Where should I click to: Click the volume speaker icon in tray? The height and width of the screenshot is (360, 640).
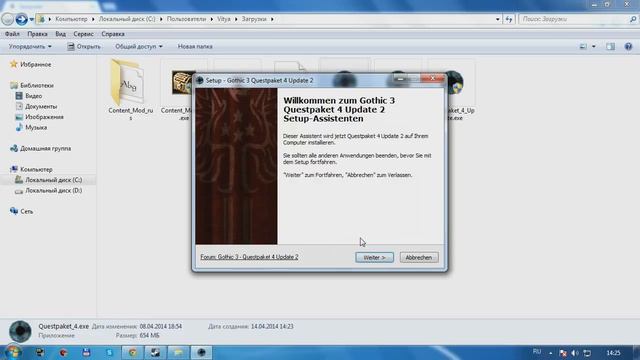(x=575, y=353)
